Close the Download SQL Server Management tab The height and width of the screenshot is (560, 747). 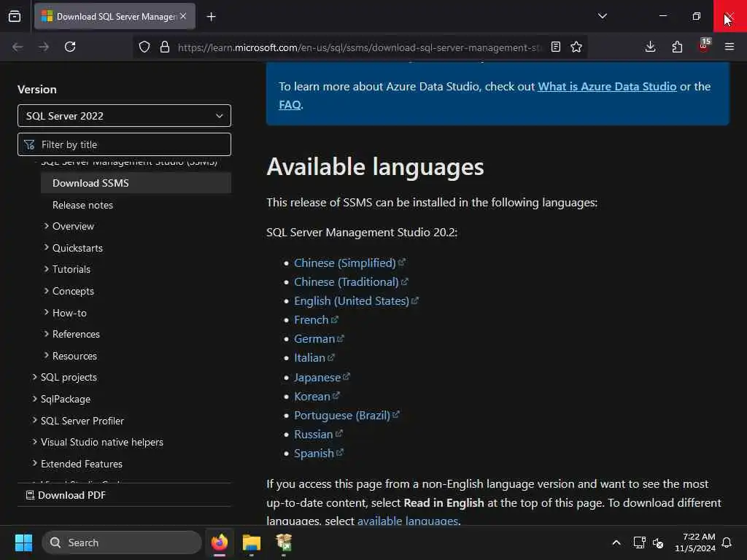[x=183, y=16]
